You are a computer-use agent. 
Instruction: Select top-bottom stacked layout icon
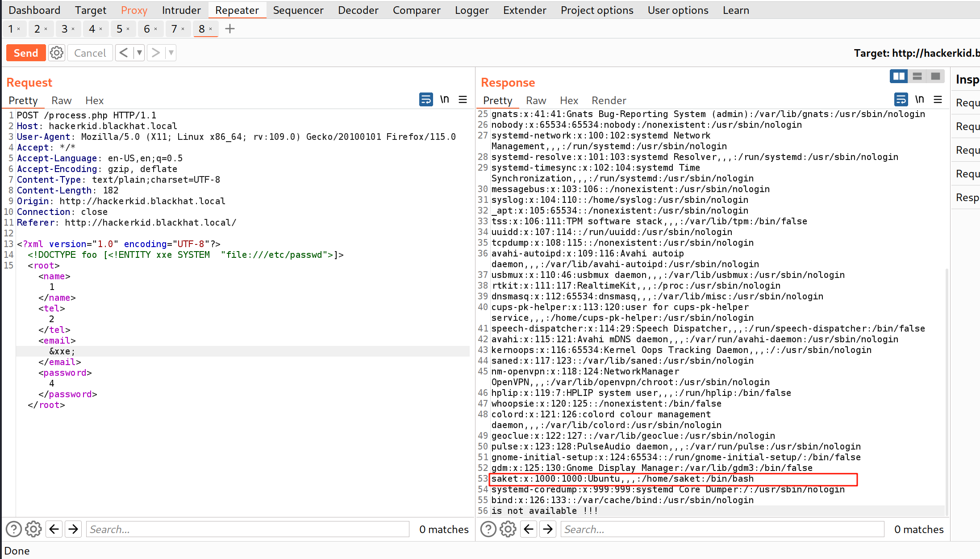917,76
